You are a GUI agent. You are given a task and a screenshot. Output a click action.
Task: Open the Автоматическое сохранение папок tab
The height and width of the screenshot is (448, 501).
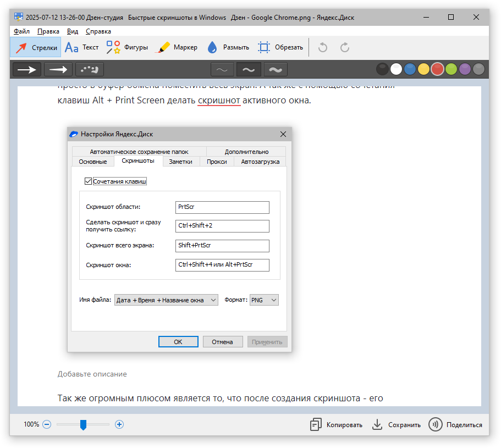click(139, 152)
